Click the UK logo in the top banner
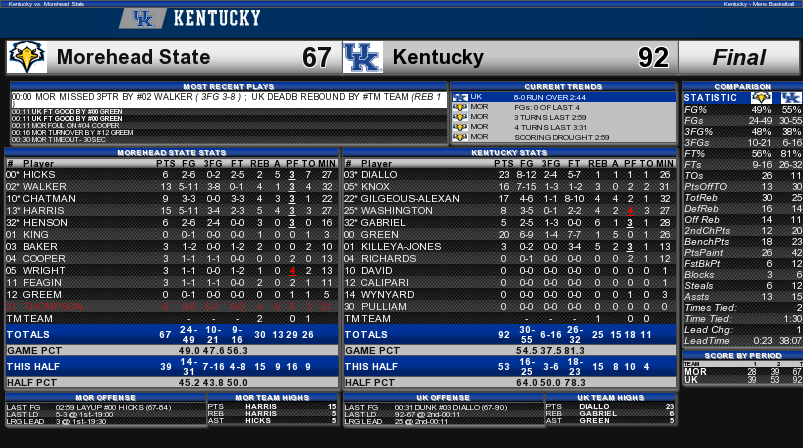 [143, 18]
